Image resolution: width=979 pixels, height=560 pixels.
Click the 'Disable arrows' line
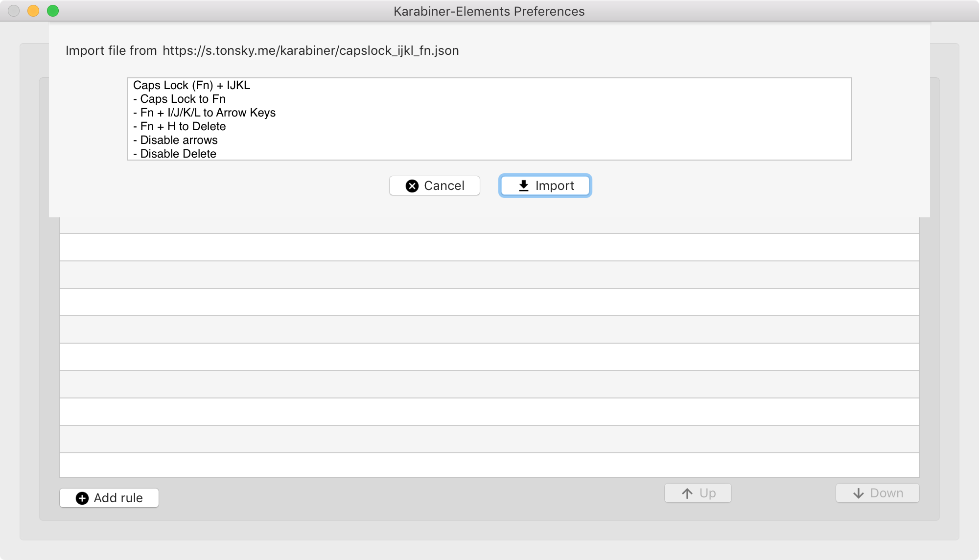pyautogui.click(x=176, y=140)
